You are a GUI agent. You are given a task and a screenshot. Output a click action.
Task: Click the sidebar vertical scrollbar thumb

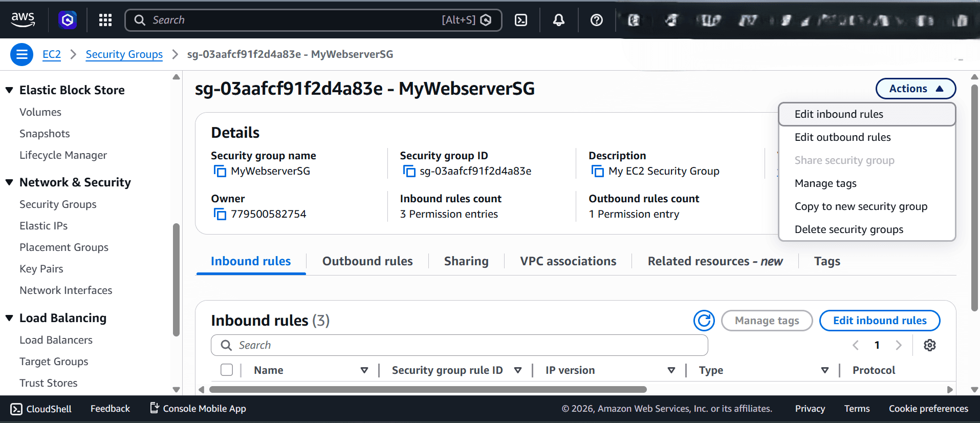[x=177, y=280]
